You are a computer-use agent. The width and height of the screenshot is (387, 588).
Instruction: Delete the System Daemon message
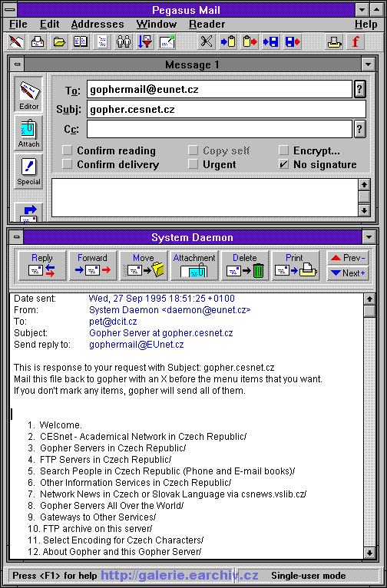click(245, 266)
